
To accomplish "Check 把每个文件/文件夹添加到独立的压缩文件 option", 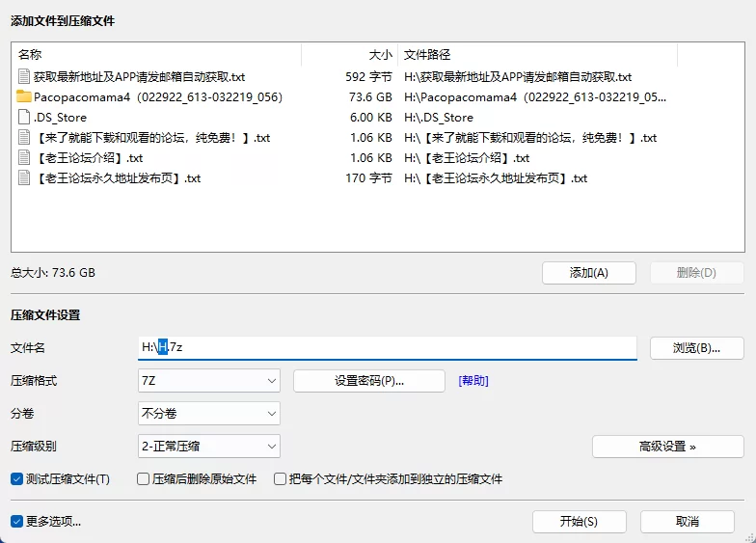I will coord(280,478).
